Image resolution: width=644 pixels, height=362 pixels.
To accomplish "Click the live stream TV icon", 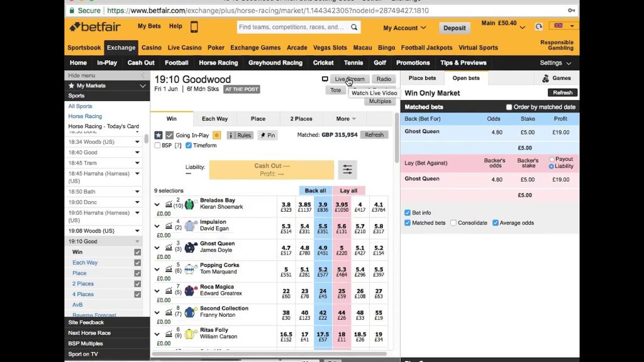I will tap(325, 79).
